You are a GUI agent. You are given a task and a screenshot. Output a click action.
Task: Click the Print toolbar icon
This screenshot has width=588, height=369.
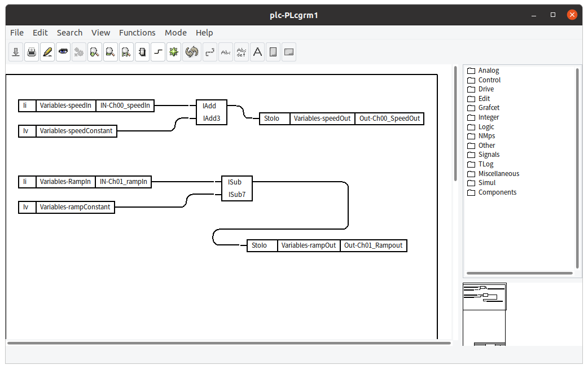click(x=32, y=52)
